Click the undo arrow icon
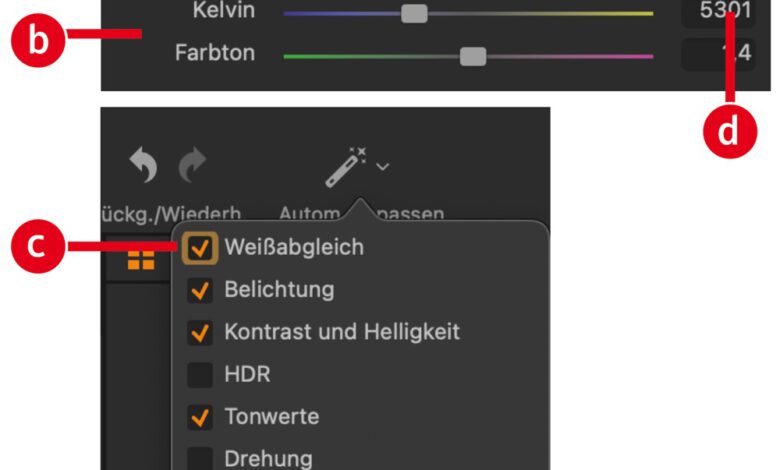Viewport: 780px width, 470px height. (144, 167)
